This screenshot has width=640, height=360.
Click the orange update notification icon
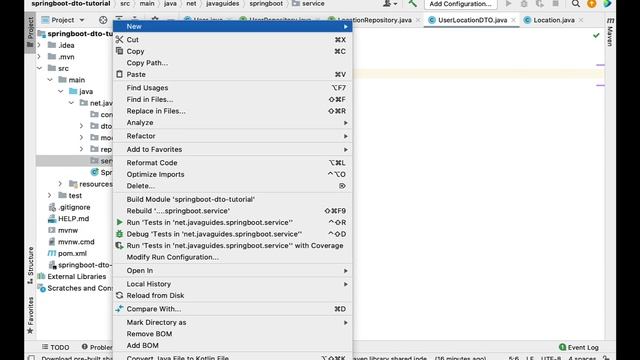591,4
